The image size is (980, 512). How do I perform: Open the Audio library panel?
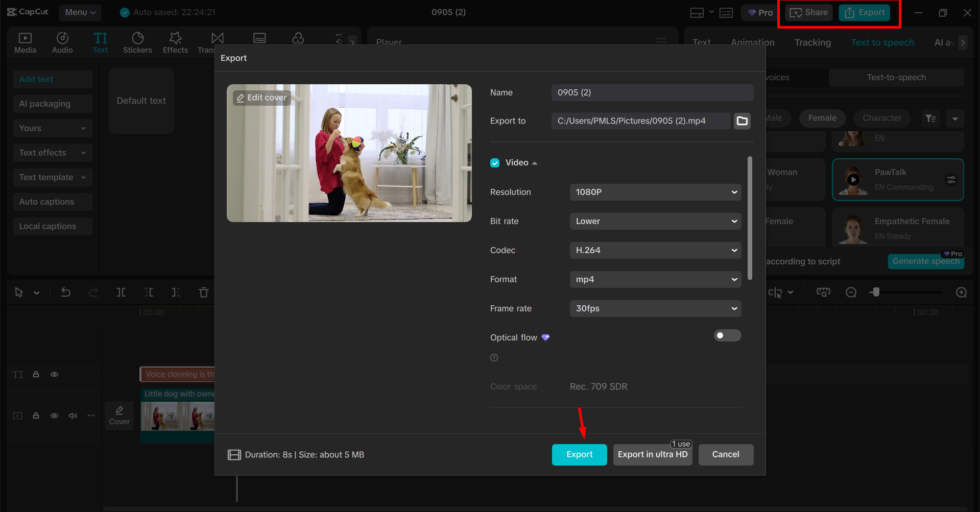(62, 42)
